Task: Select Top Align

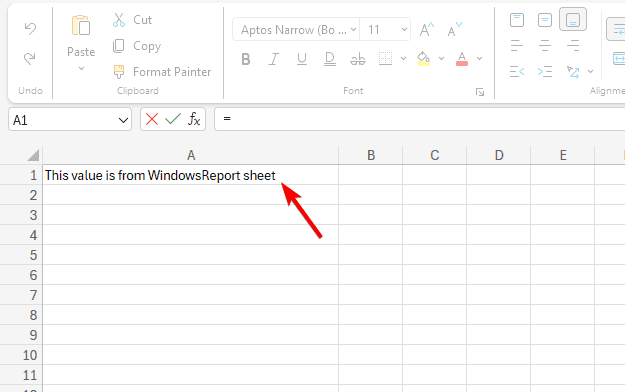Action: click(x=517, y=20)
